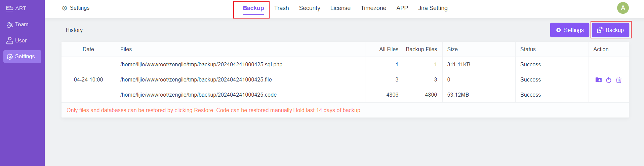644x166 pixels.
Task: Delete the backup with trash icon
Action: pyautogui.click(x=619, y=80)
